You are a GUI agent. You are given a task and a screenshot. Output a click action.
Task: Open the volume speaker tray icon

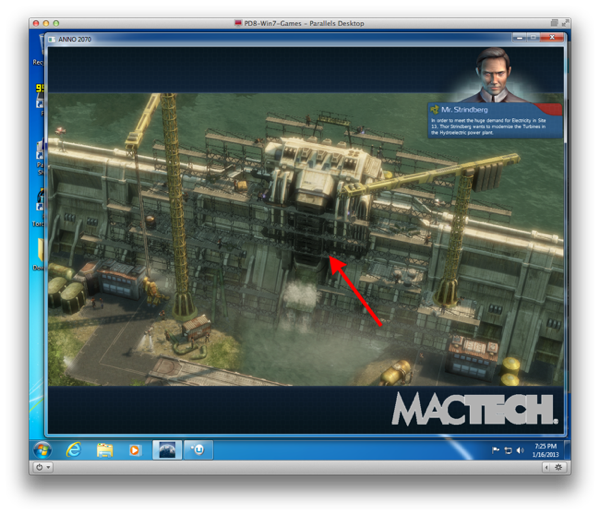tap(519, 450)
